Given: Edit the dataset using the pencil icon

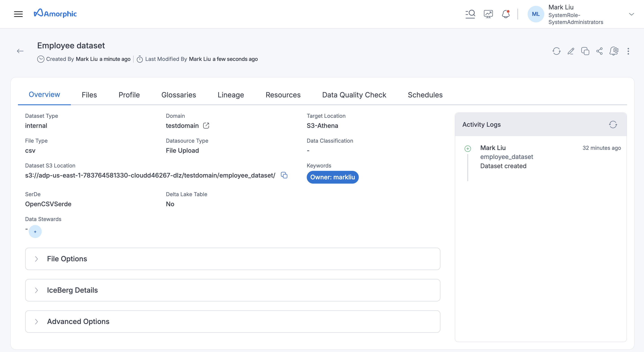Looking at the screenshot, I should coord(571,51).
